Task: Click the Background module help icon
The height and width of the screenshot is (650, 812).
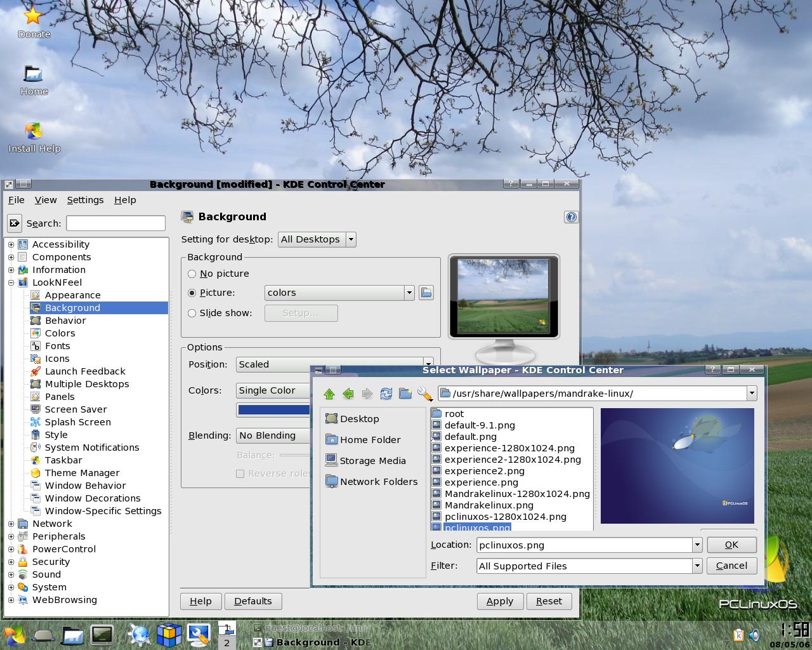Action: 571,217
